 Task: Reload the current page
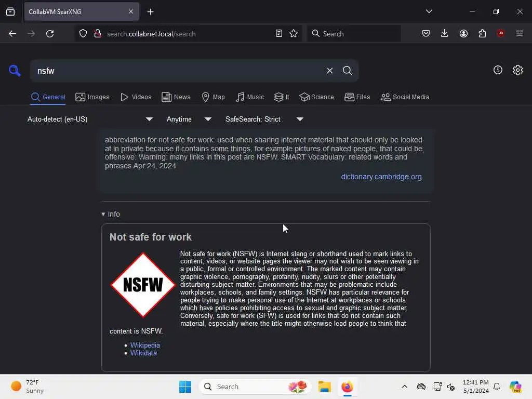coord(50,34)
